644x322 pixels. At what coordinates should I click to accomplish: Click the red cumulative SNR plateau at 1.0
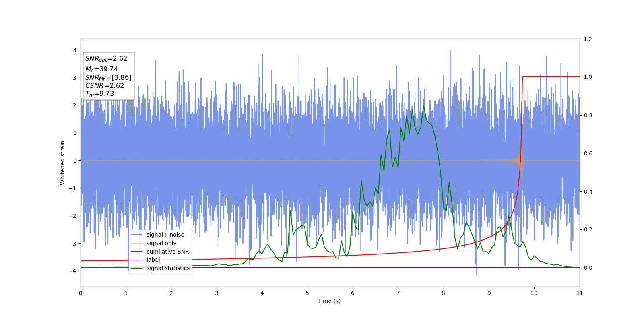point(551,77)
